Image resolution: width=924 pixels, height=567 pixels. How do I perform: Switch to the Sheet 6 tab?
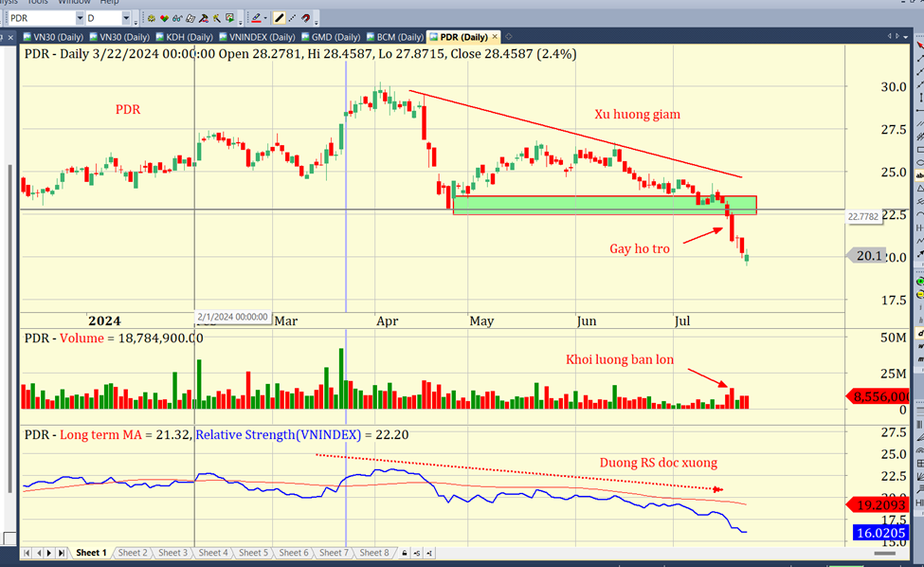pyautogui.click(x=294, y=553)
